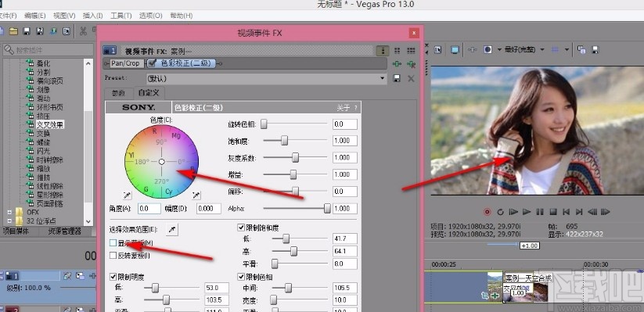Open the 视图(V) menu
Image resolution: width=644 pixels, height=312 pixels.
click(x=64, y=16)
